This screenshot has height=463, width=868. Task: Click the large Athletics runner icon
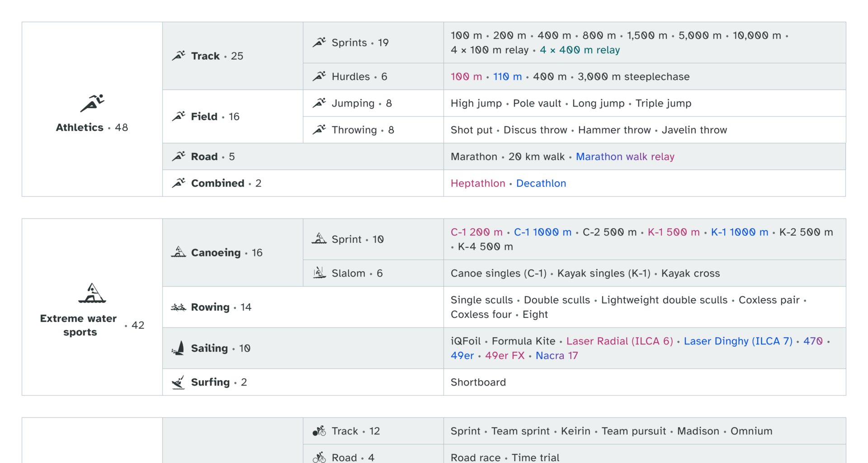[92, 103]
